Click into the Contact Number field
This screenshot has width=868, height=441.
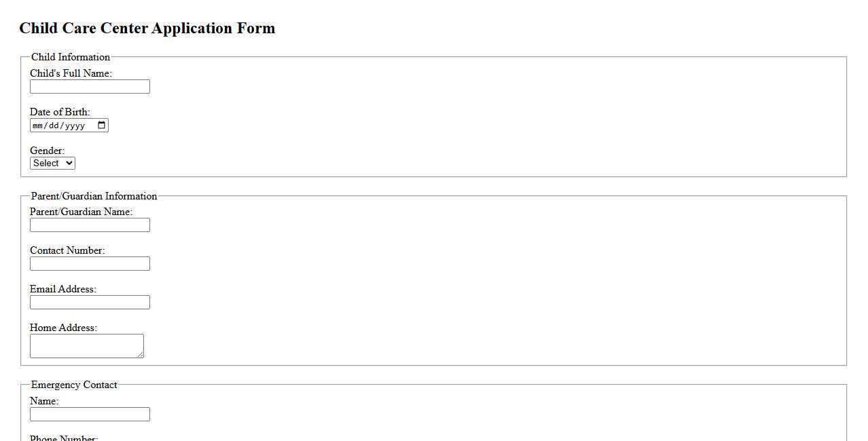90,264
